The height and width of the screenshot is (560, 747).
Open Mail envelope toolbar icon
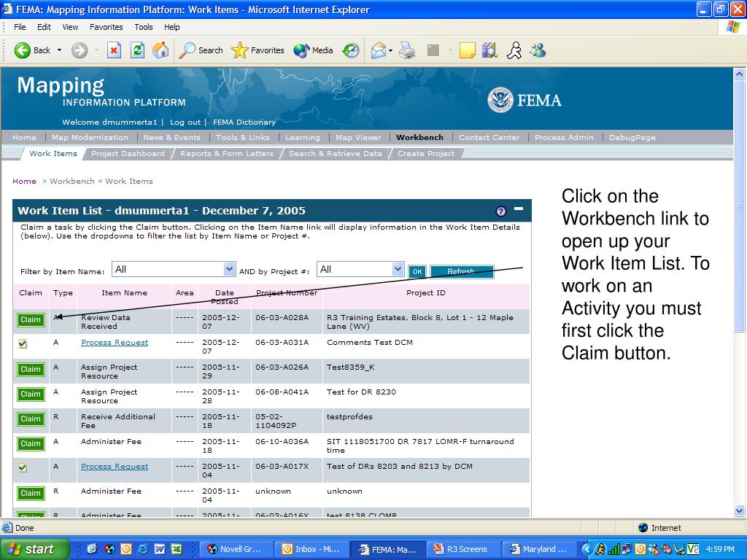coord(379,50)
